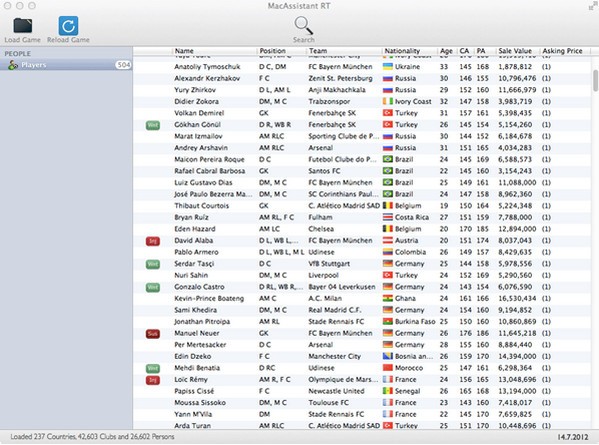Click the Reload Game icon
This screenshot has width=599, height=445.
click(x=68, y=26)
